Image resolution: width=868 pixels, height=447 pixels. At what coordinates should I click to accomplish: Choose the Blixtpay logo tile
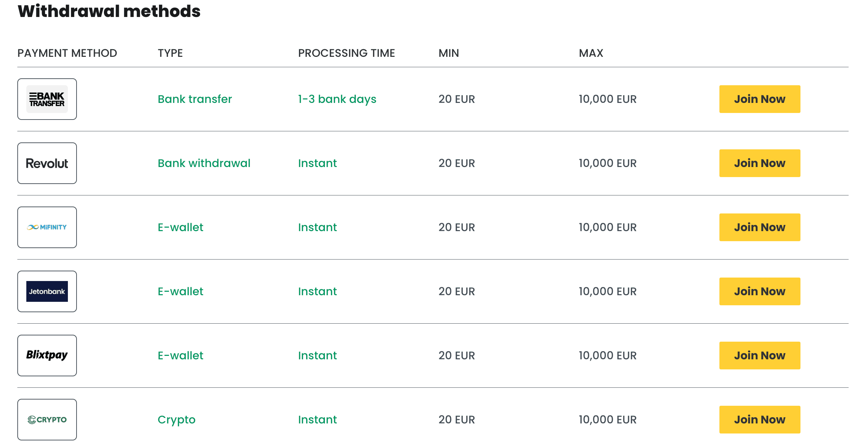(47, 356)
